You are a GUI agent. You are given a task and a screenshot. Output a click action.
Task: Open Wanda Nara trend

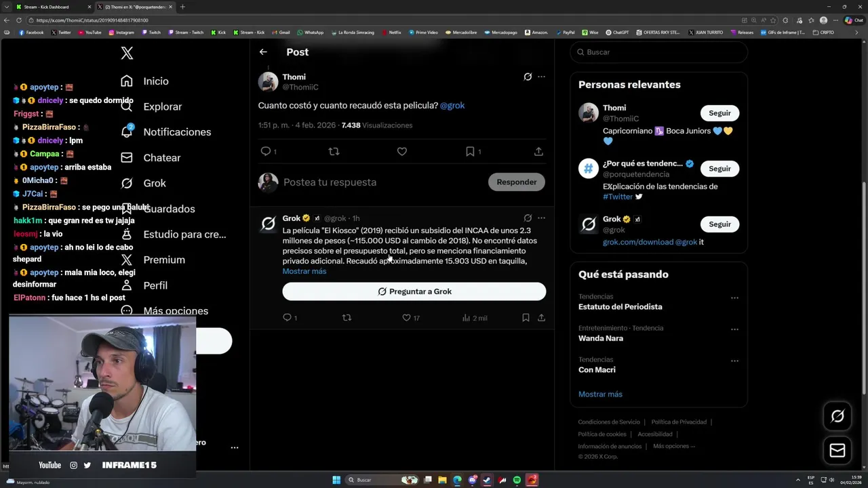(x=601, y=338)
